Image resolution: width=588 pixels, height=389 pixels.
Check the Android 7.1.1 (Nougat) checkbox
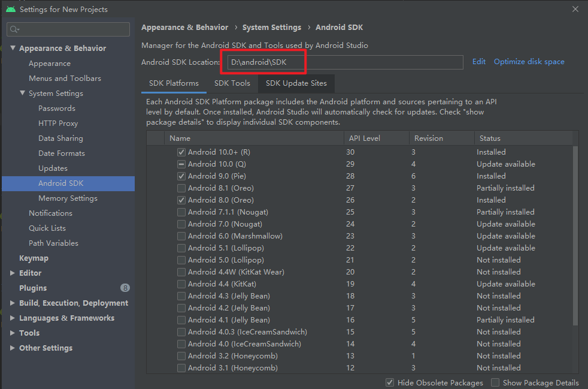[x=181, y=212]
